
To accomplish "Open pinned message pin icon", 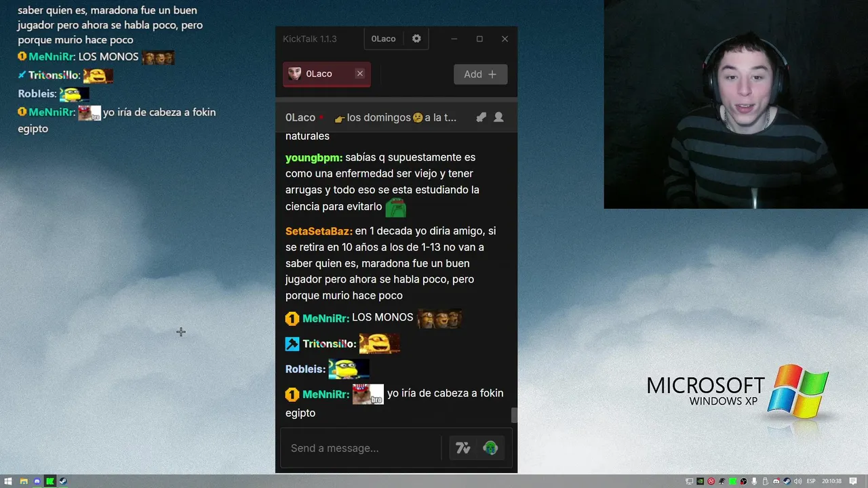I will (x=481, y=117).
